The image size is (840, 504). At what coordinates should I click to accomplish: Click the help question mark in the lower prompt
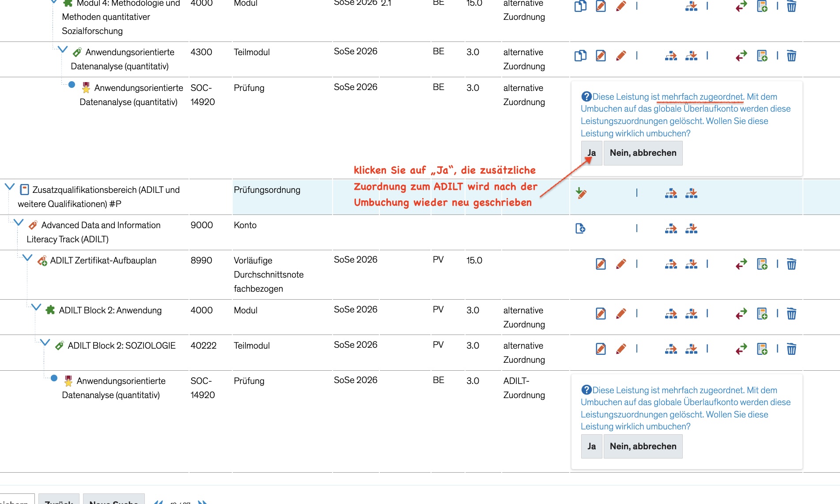[586, 390]
